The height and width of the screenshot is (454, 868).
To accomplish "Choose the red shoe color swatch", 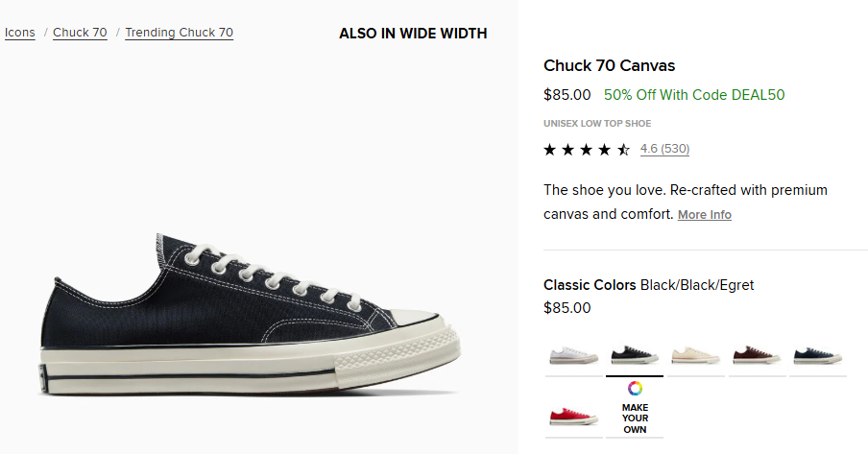I will (x=573, y=417).
